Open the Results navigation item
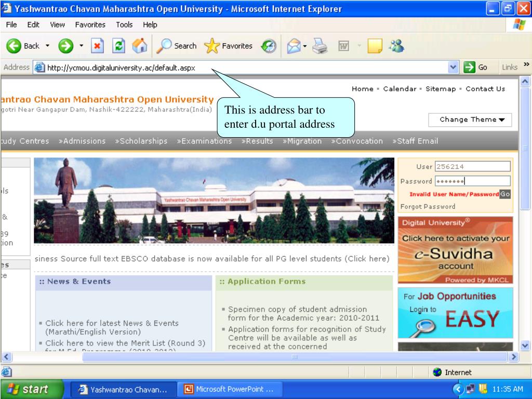 coord(257,141)
